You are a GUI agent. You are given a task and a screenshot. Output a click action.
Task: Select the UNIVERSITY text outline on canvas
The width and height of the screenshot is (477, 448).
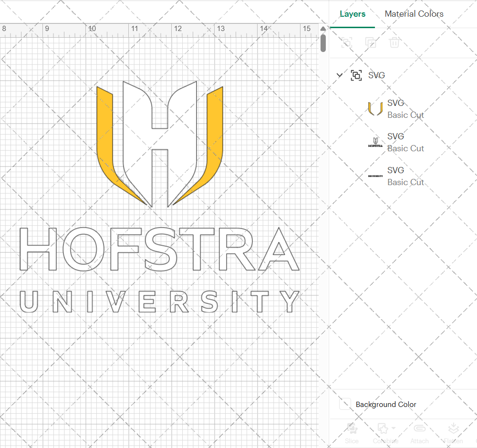[160, 302]
